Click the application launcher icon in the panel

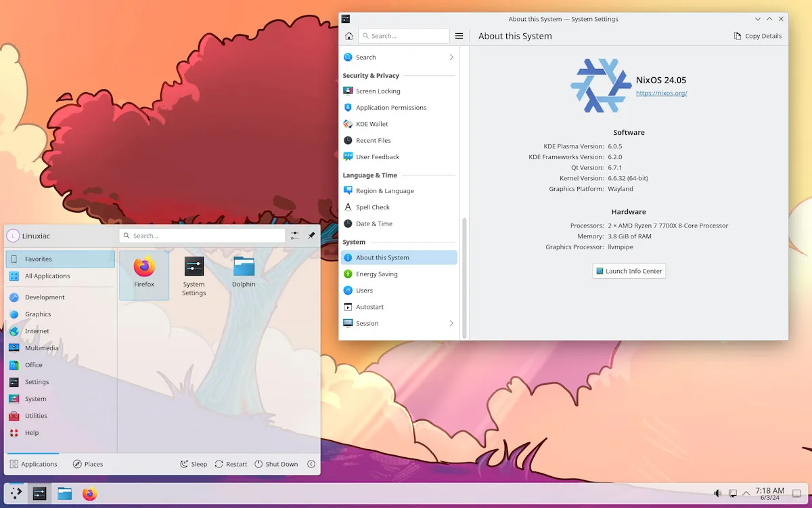coord(16,494)
